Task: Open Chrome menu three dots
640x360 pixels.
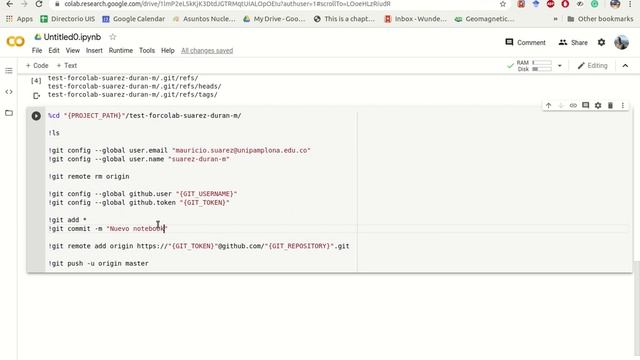Action: 630,4
